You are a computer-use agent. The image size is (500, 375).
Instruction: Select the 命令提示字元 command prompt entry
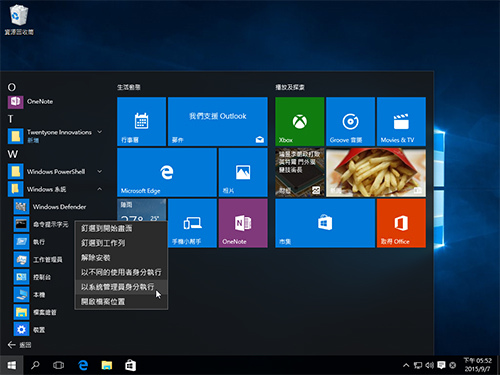(41, 224)
